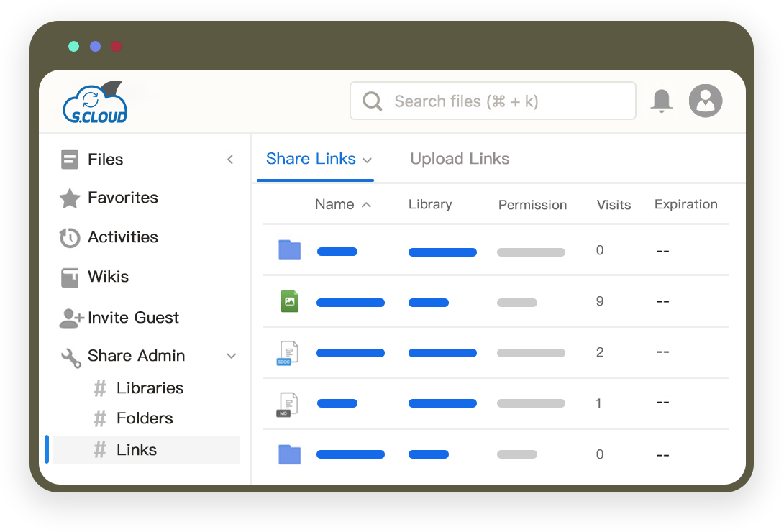784x532 pixels.
Task: Click the first row's blue folder icon
Action: click(x=289, y=250)
